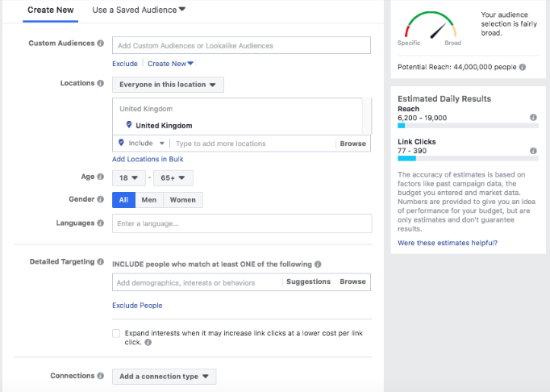Click the Potential Reach info icon

click(523, 67)
